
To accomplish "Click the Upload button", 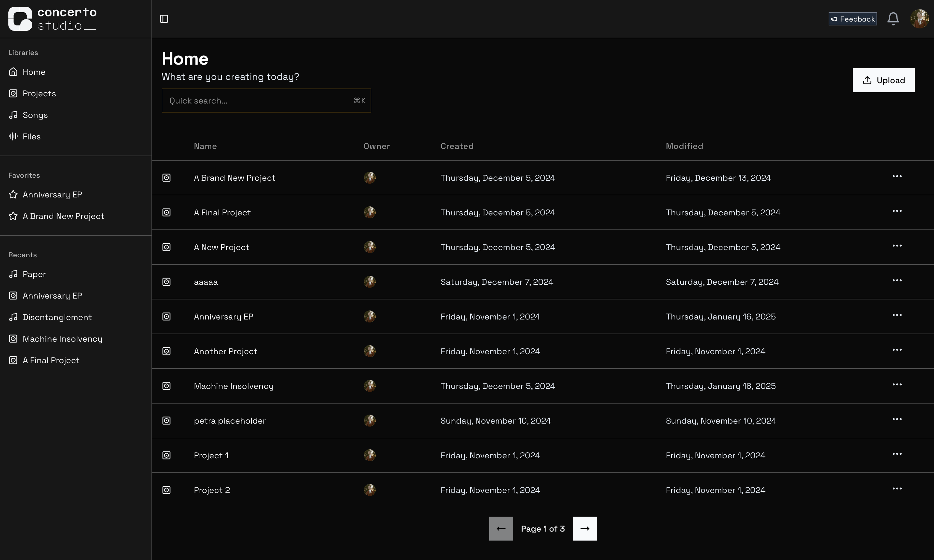I will pos(883,80).
